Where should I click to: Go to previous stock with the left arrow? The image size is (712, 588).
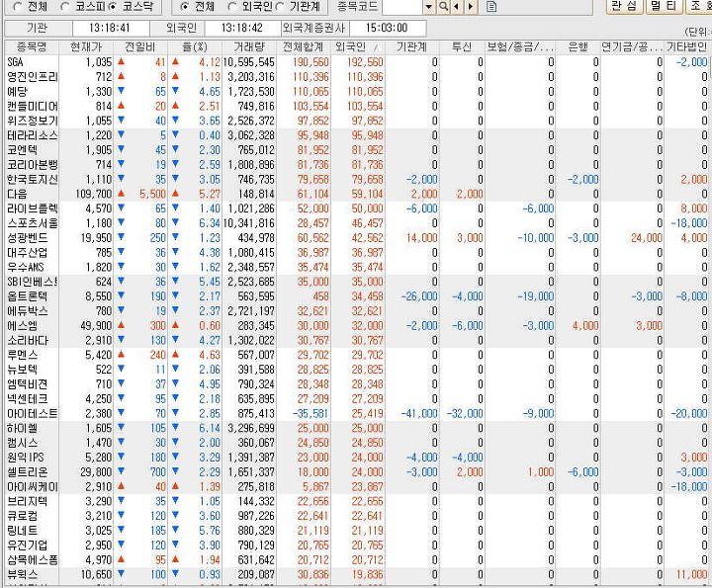pos(456,7)
